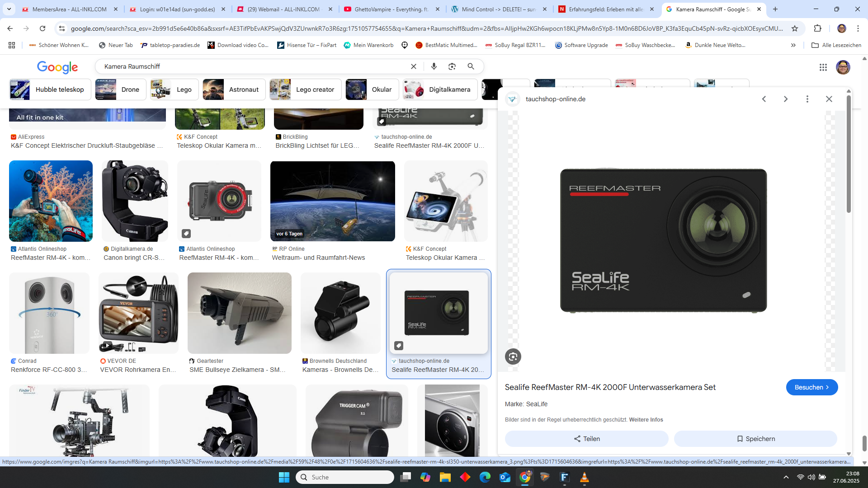The image size is (868, 488).
Task: Close the image preview panel
Action: coord(829,99)
